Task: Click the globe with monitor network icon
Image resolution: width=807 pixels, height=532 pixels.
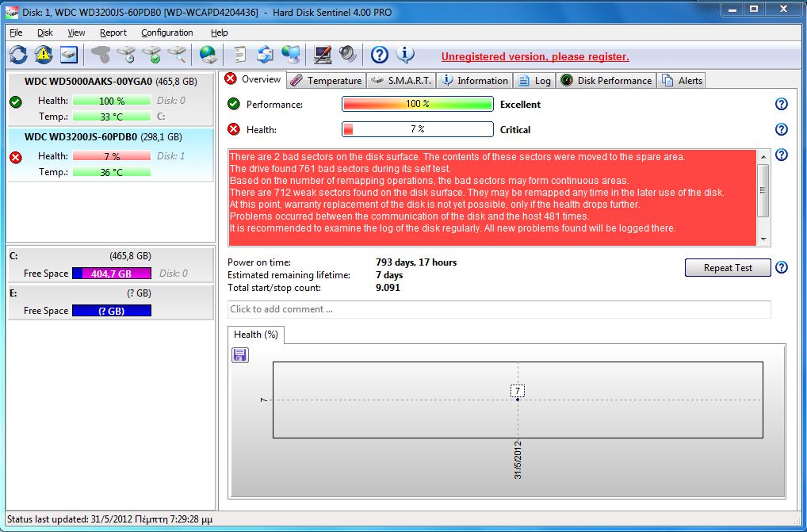Action: [291, 55]
